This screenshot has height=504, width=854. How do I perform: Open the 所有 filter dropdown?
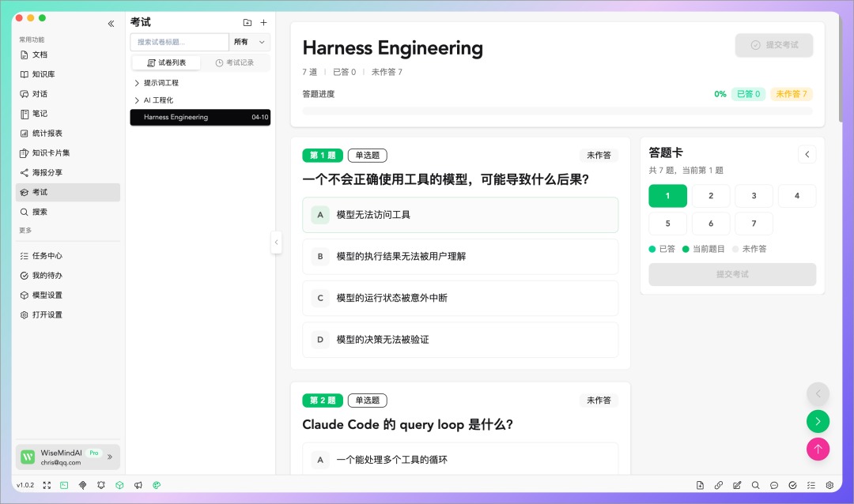pyautogui.click(x=249, y=42)
